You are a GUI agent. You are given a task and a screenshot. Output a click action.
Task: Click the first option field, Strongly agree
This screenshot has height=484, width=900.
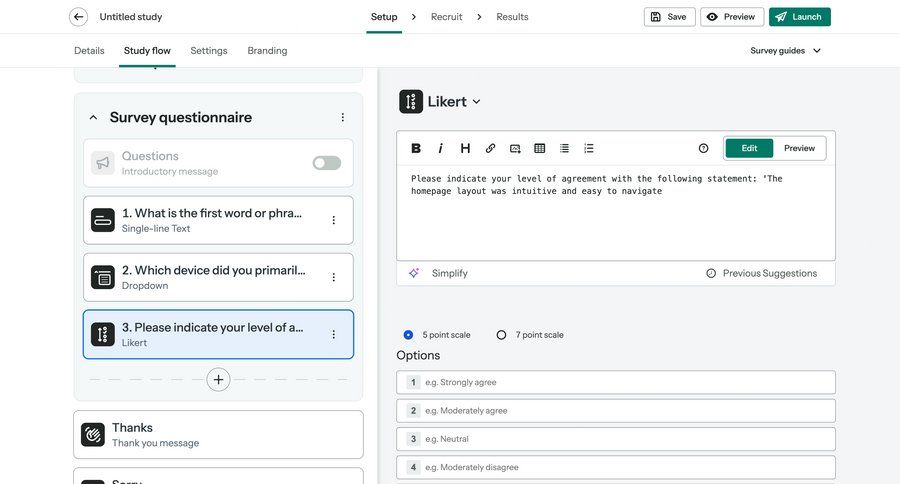[627, 382]
